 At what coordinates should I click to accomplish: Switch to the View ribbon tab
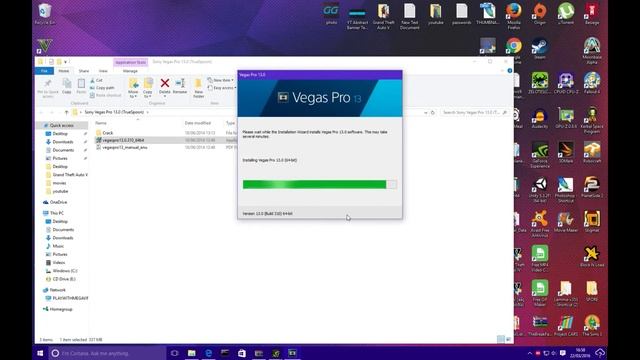(103, 71)
